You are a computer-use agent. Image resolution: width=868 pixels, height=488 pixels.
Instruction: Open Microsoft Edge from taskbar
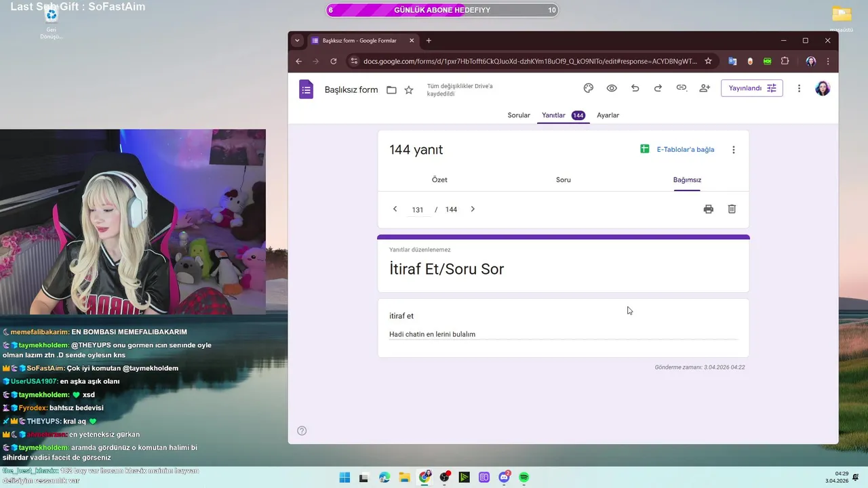384,477
